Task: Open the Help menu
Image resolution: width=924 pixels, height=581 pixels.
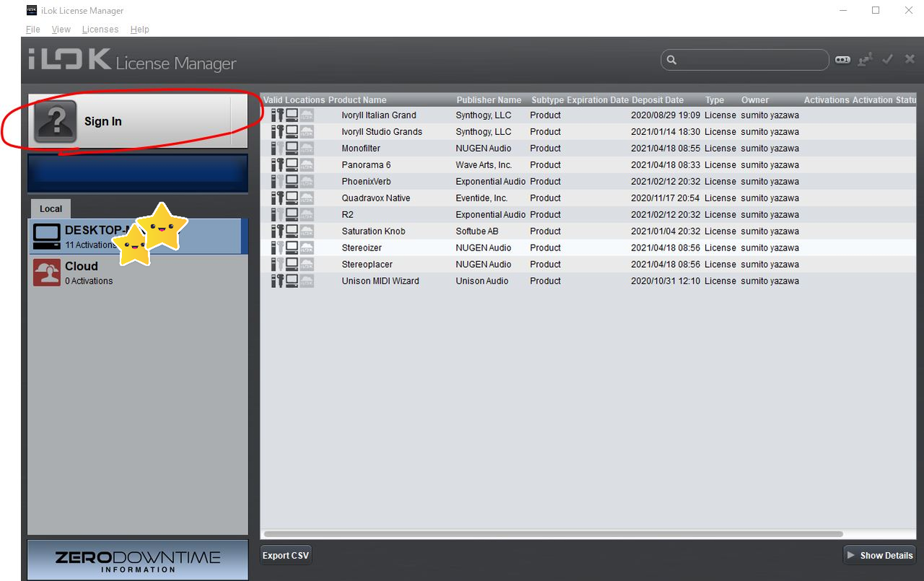Action: [140, 29]
